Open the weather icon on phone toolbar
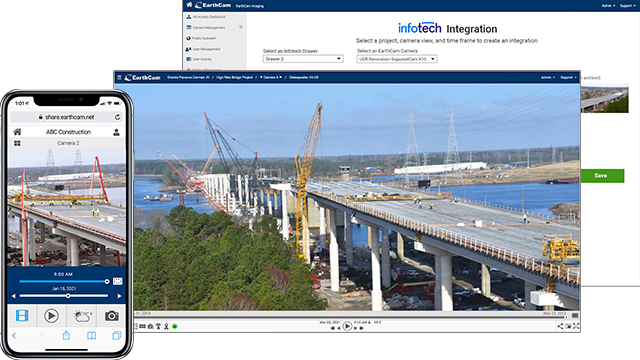The image size is (640, 360). coord(82,316)
